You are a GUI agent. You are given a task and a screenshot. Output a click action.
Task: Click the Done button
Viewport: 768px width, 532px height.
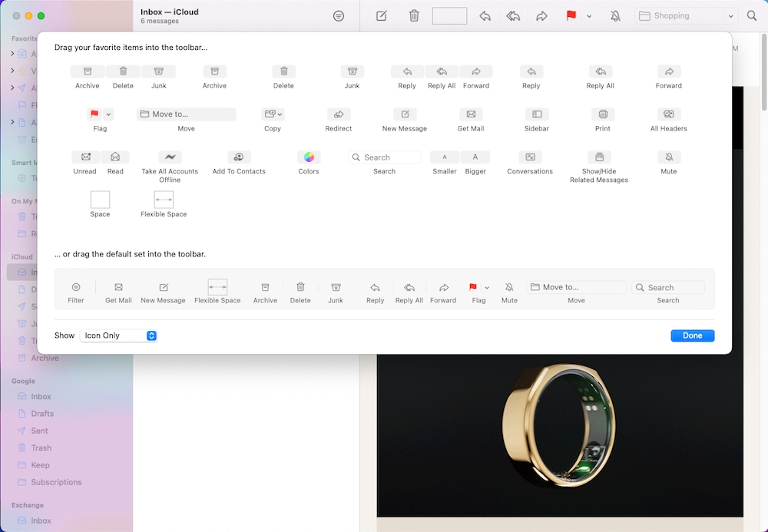692,335
